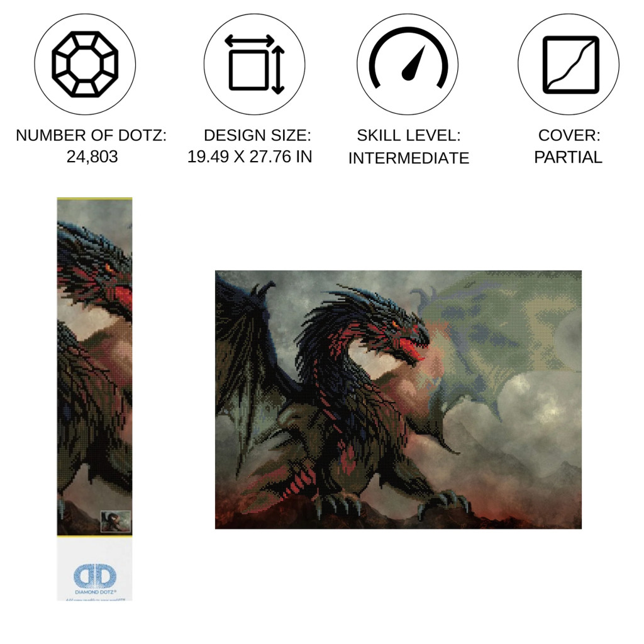Image resolution: width=644 pixels, height=644 pixels.
Task: Click the dragon's orange eye in canvas image
Action: [x=395, y=325]
